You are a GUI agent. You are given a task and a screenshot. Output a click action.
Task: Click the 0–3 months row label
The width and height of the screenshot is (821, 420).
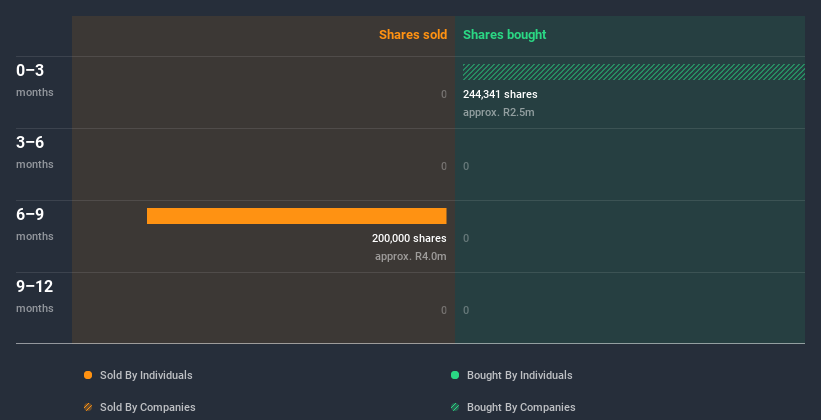(x=35, y=80)
